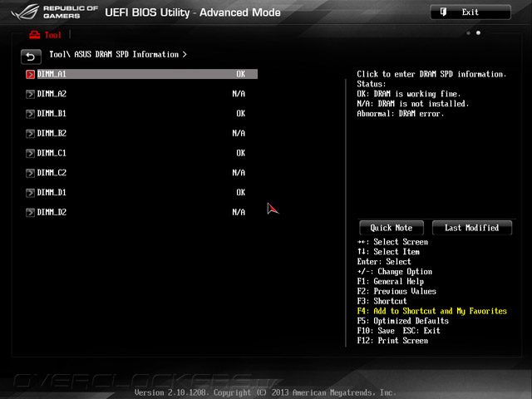Click the N/A status of DIMM_B2
Image resolution: width=532 pixels, height=399 pixels.
point(239,133)
